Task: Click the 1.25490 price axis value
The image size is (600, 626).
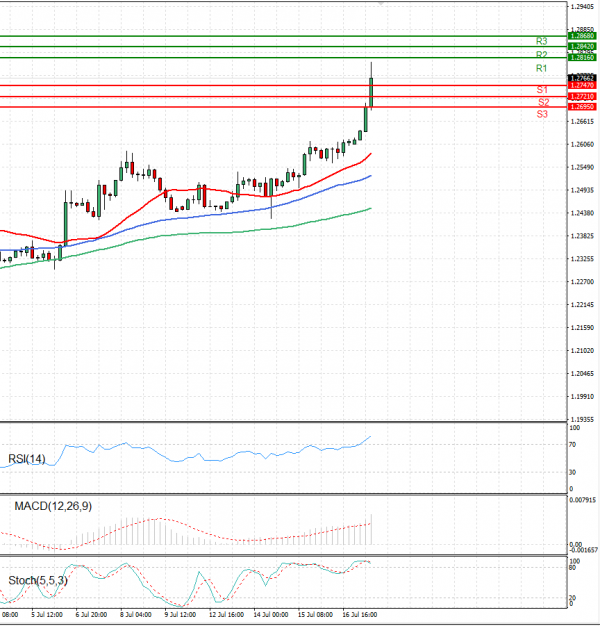Action: (582, 167)
